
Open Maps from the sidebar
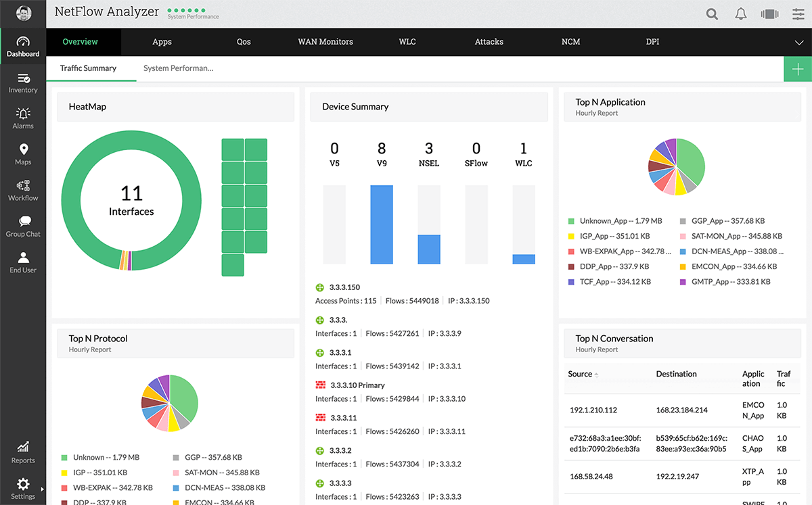click(23, 155)
